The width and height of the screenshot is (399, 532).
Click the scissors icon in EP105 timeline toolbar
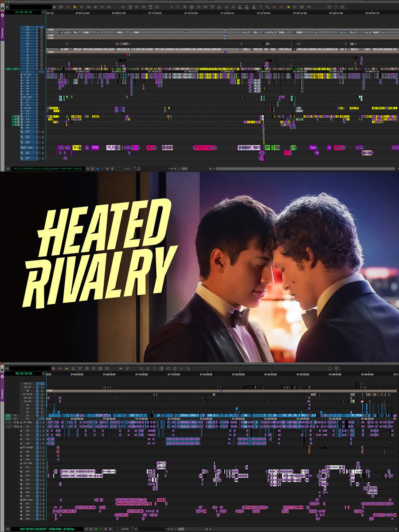(x=73, y=368)
